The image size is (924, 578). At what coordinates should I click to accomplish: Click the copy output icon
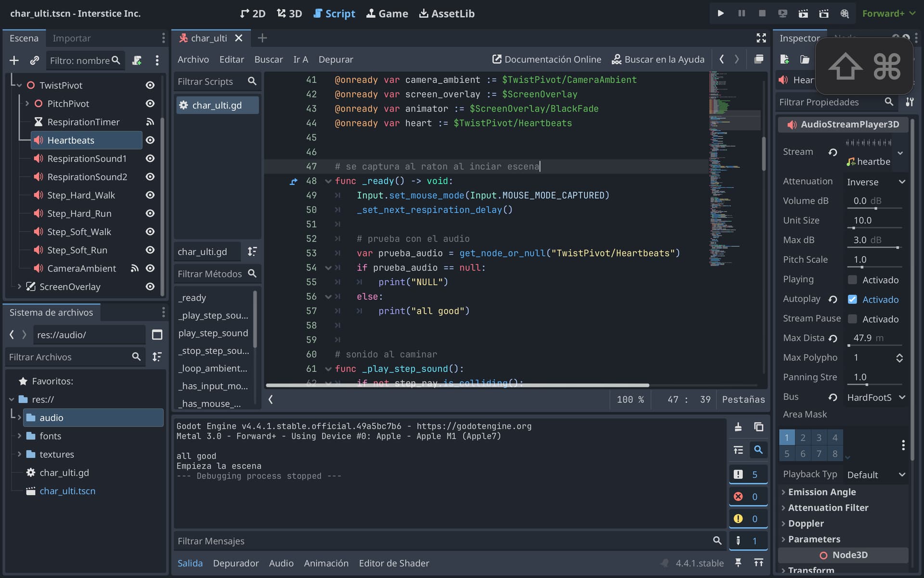758,427
